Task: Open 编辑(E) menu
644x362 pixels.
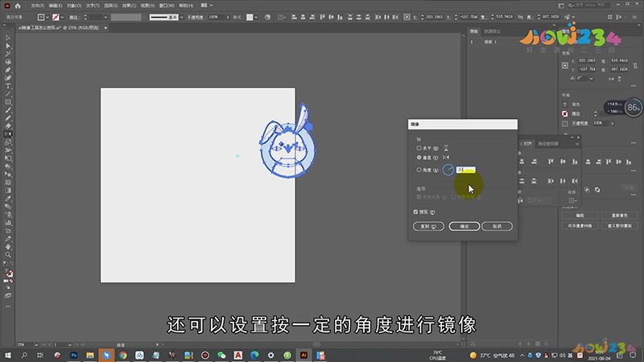Action: click(56, 6)
